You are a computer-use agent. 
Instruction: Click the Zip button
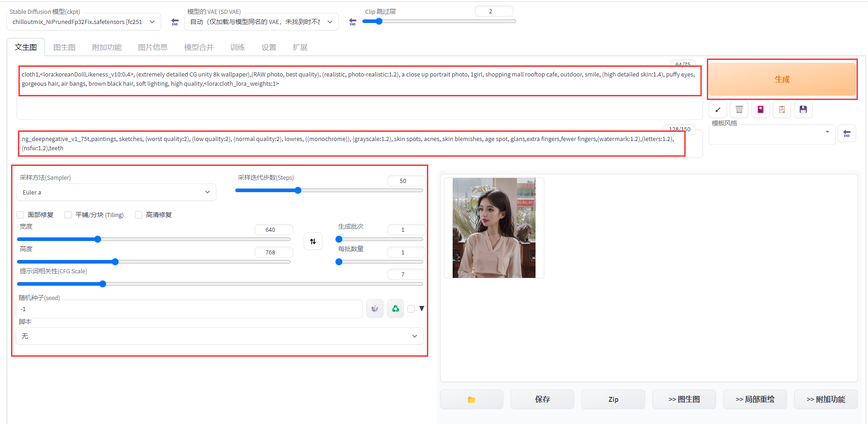point(613,400)
